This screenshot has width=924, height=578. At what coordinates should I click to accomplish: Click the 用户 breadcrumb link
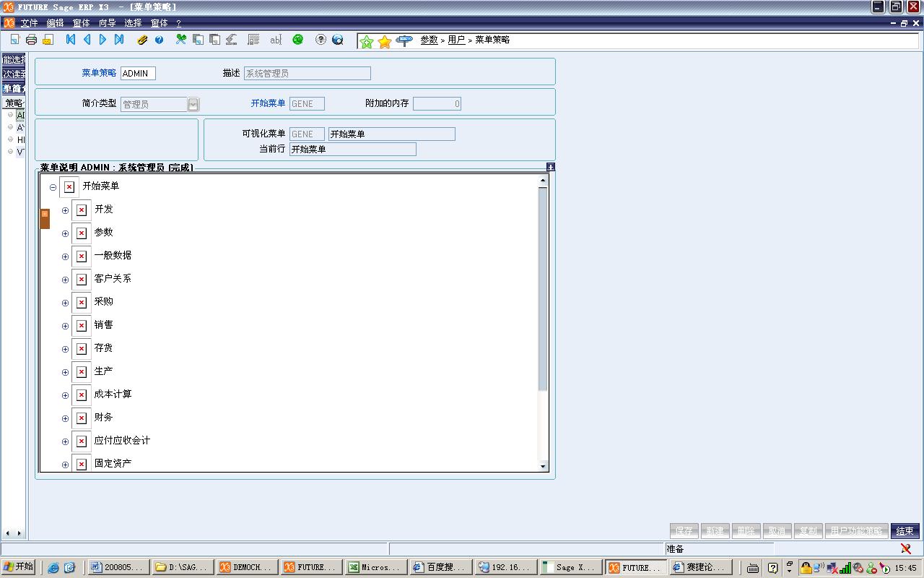click(456, 40)
